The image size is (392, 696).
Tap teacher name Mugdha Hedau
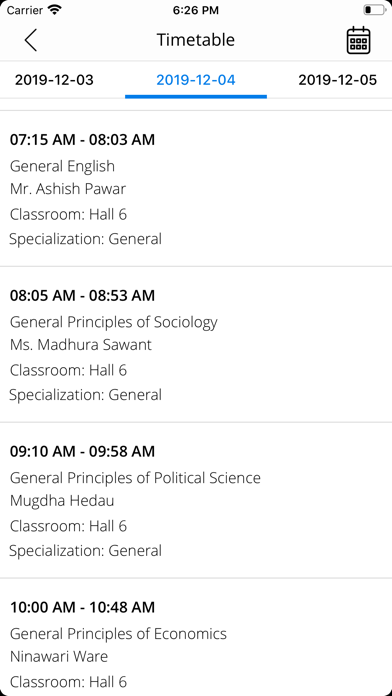click(62, 501)
